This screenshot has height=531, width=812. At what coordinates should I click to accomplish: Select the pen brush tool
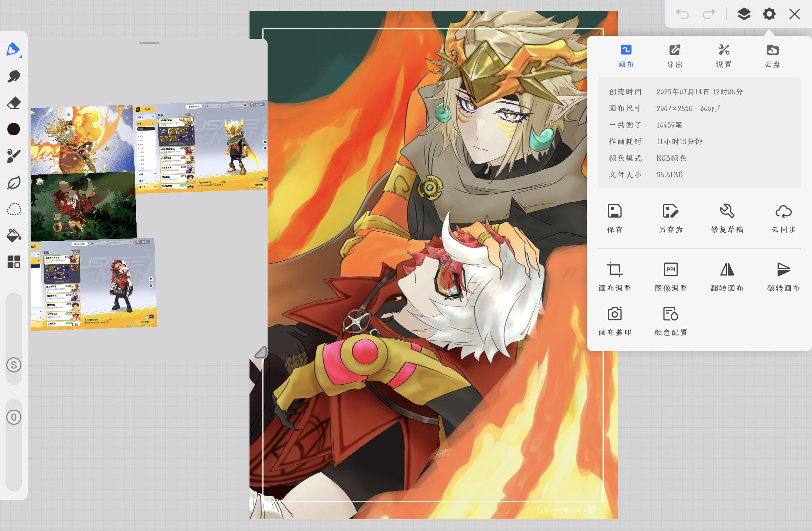[14, 49]
